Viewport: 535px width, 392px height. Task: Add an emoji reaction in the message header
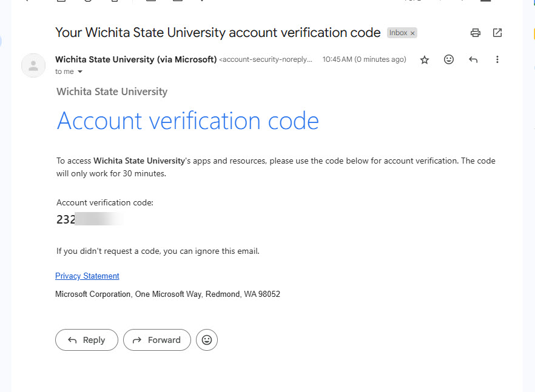(449, 59)
